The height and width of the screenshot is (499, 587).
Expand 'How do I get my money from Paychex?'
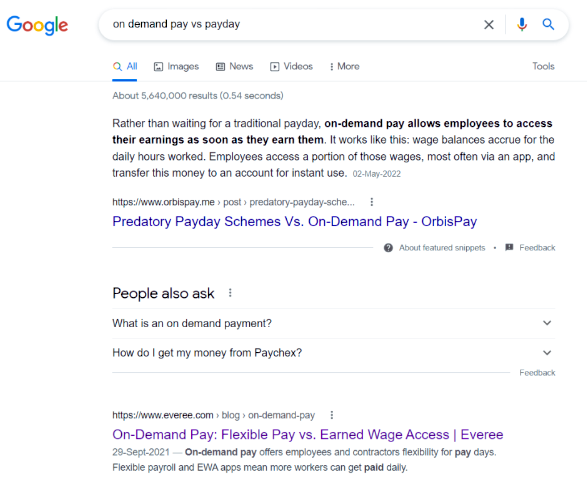click(334, 353)
